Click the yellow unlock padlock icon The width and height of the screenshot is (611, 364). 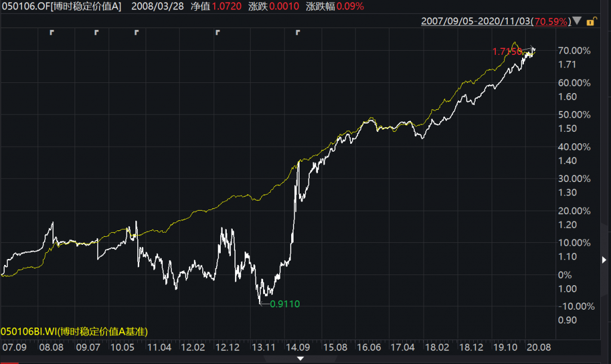coord(591,21)
